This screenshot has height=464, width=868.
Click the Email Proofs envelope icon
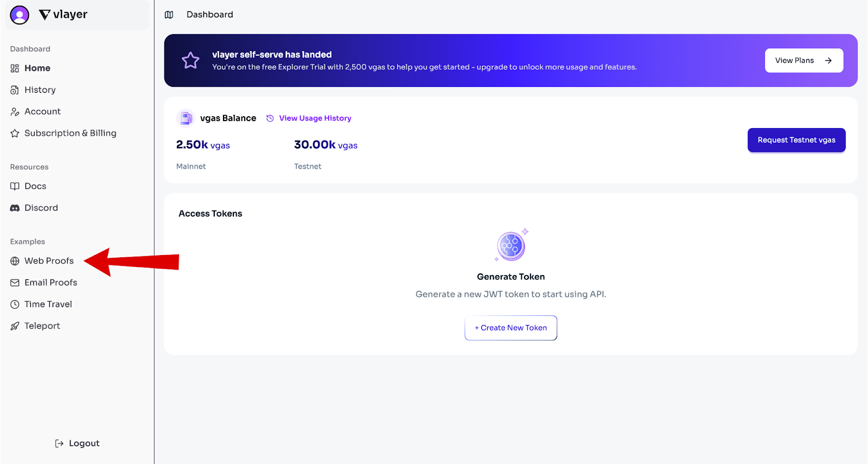tap(15, 283)
